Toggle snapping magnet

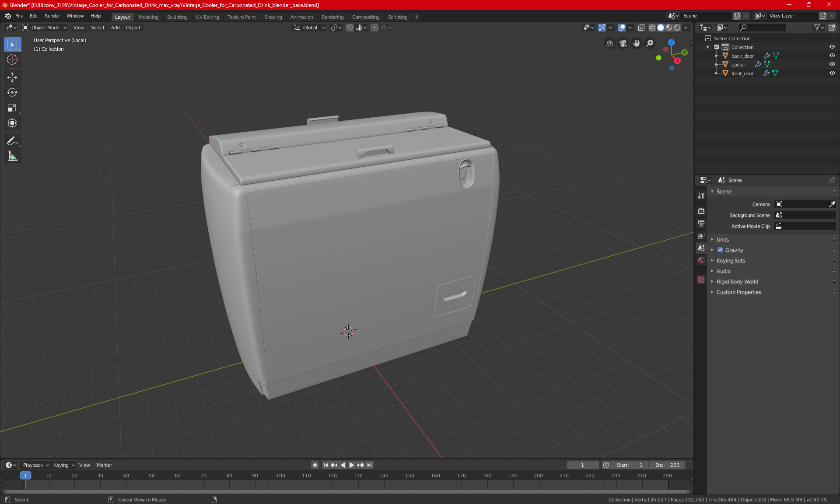(x=349, y=28)
